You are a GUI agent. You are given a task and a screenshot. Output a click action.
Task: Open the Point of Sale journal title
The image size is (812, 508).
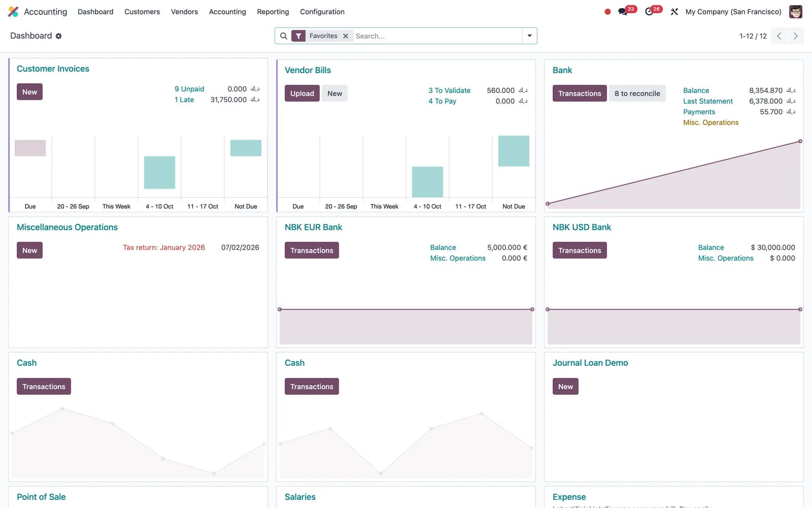pos(41,497)
